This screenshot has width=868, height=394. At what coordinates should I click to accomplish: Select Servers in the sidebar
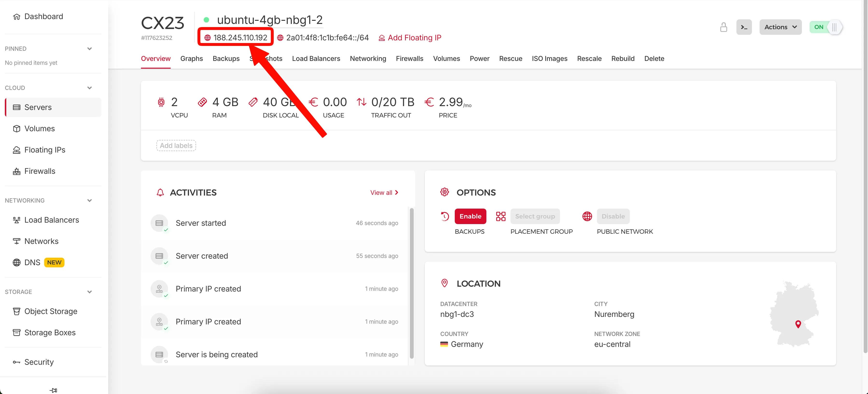tap(38, 107)
